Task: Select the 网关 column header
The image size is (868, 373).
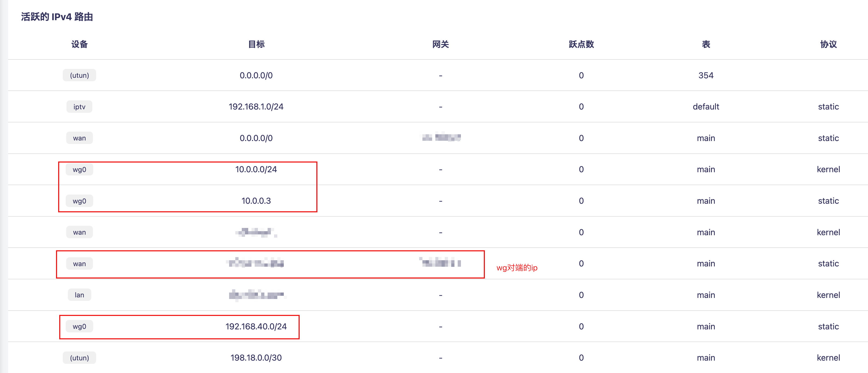Action: point(440,44)
